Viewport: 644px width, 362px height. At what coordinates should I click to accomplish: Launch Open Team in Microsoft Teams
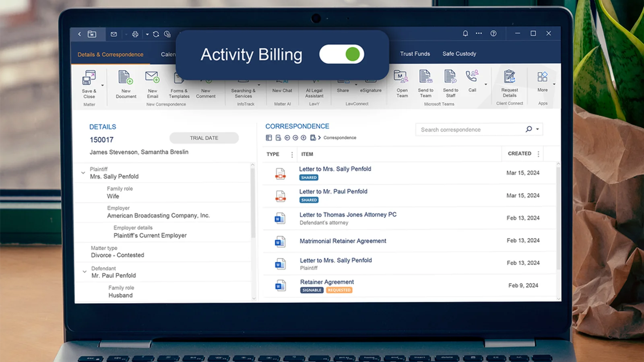tap(401, 76)
